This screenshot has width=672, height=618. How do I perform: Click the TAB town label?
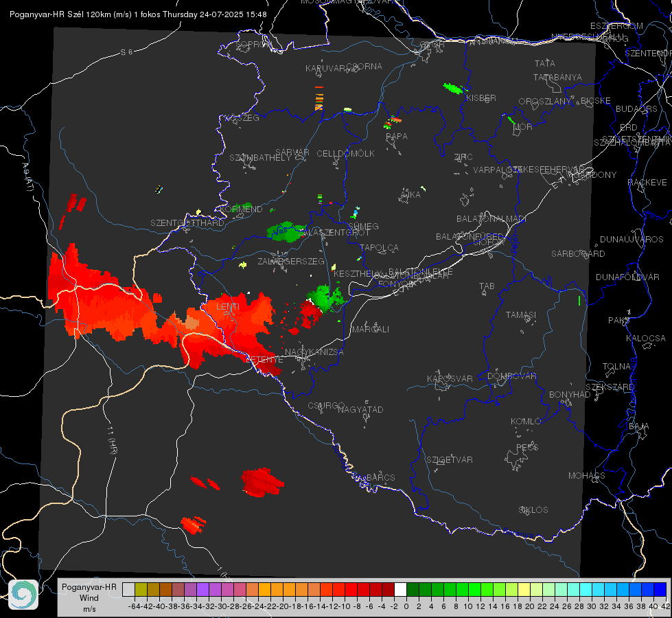click(487, 286)
